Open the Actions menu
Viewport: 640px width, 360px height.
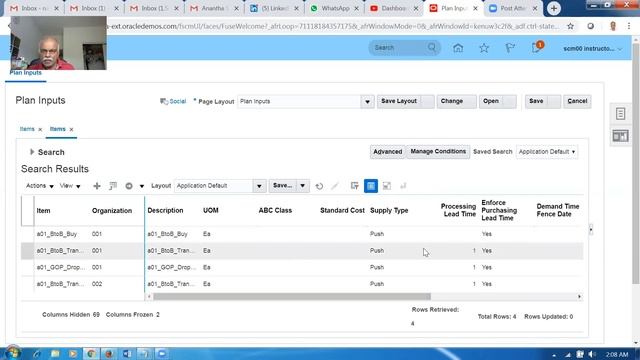[x=40, y=186]
